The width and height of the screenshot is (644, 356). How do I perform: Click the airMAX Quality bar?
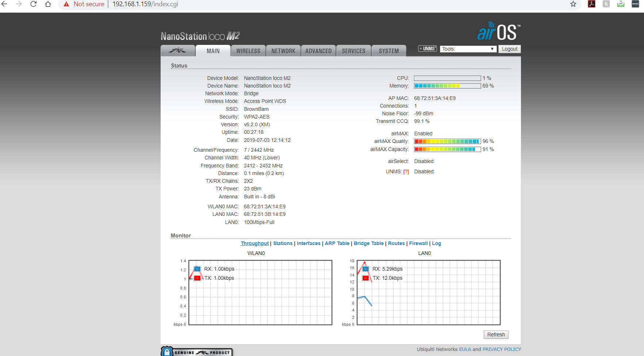coord(447,142)
